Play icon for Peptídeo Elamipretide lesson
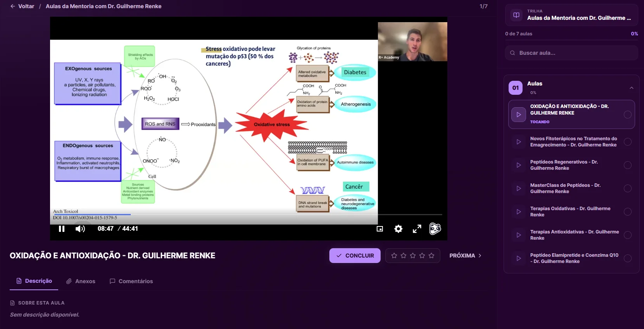 (519, 258)
